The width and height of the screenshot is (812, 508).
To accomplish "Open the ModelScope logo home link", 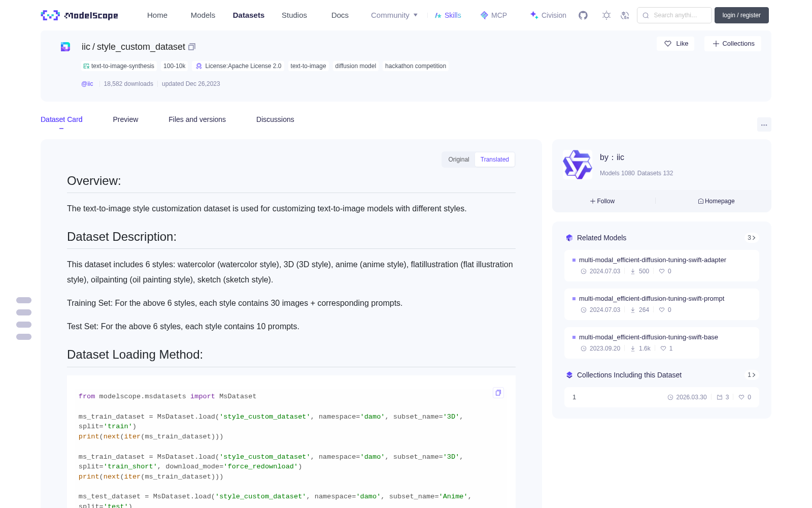I will tap(79, 15).
